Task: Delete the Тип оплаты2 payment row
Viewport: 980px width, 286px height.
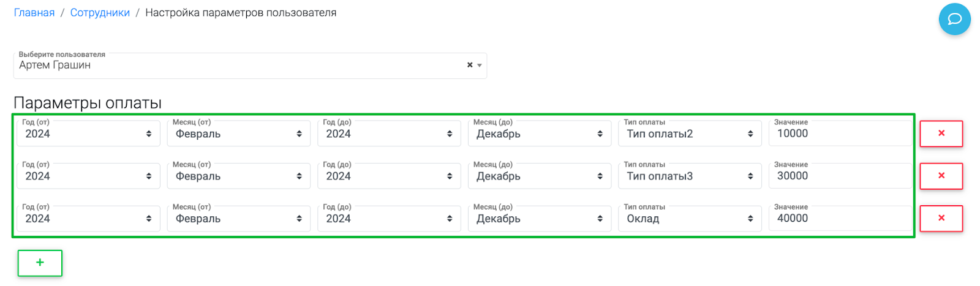Action: coord(941,134)
